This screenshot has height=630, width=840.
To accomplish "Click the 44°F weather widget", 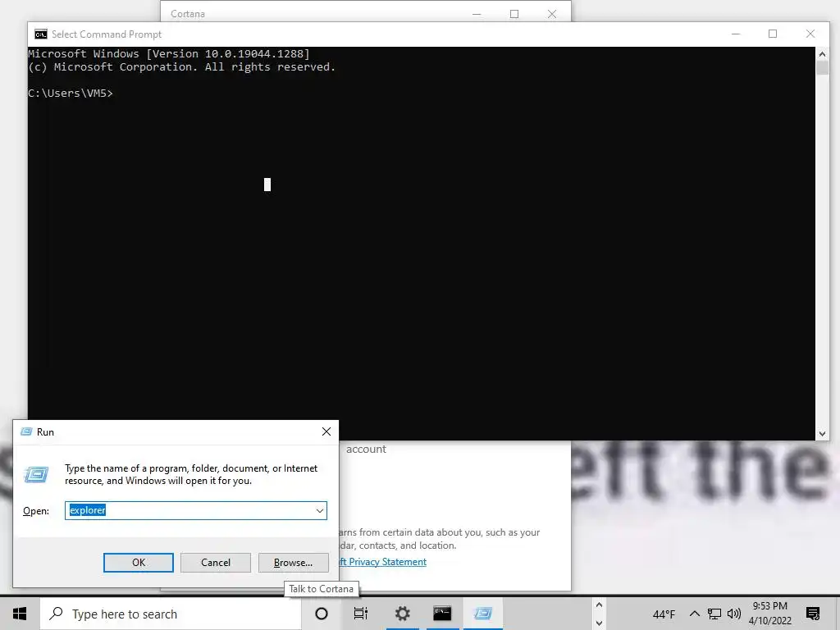I will click(664, 614).
